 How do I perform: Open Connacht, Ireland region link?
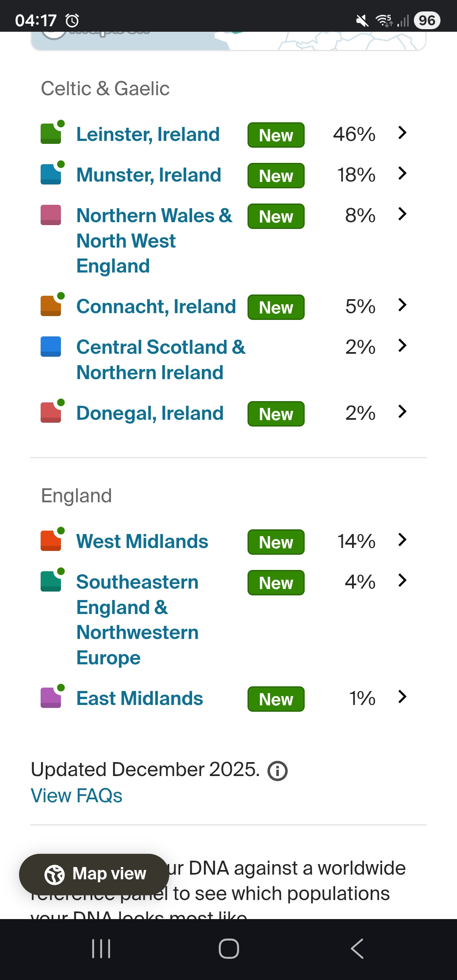156,307
